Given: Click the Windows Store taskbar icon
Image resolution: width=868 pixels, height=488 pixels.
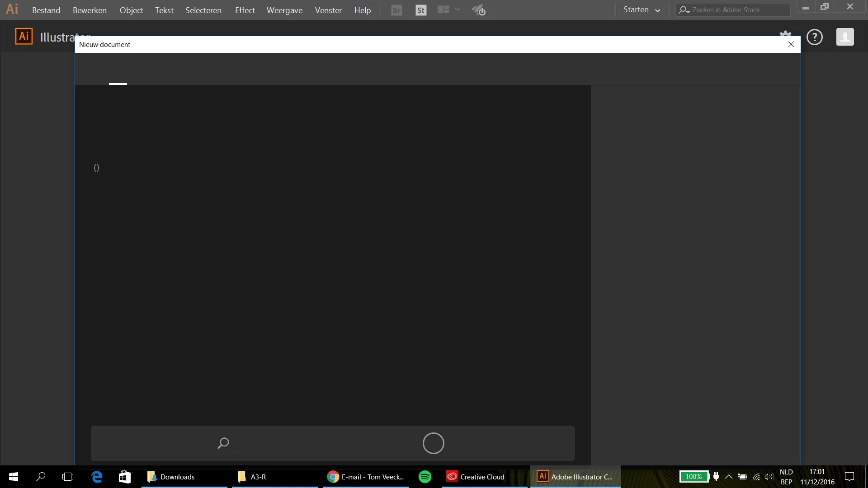Looking at the screenshot, I should point(124,477).
